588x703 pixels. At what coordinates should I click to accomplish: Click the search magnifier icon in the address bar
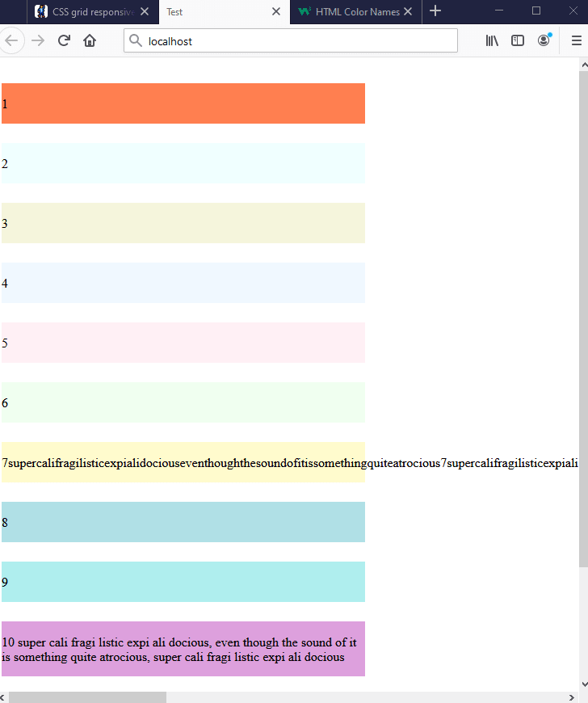click(x=135, y=40)
